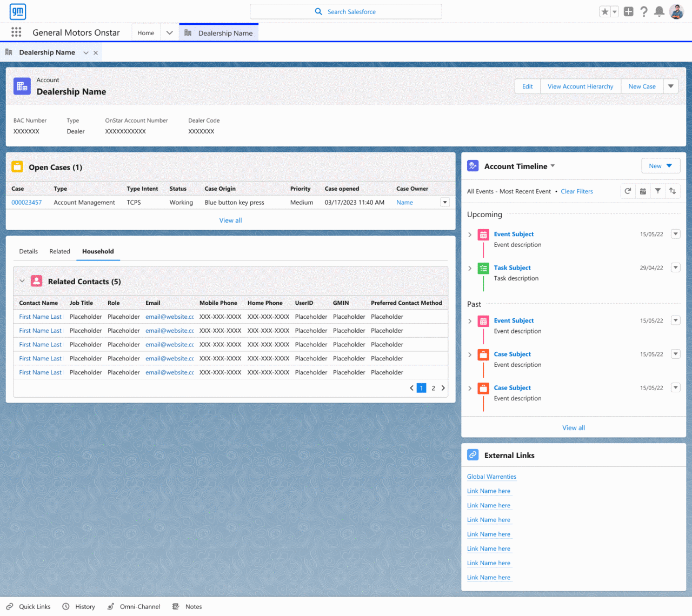Open the App Launcher grid icon

tap(16, 32)
